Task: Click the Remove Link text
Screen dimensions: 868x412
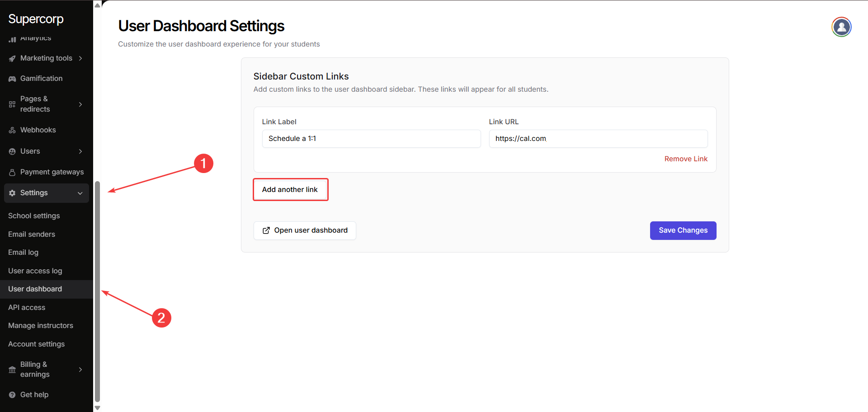Action: [686, 159]
